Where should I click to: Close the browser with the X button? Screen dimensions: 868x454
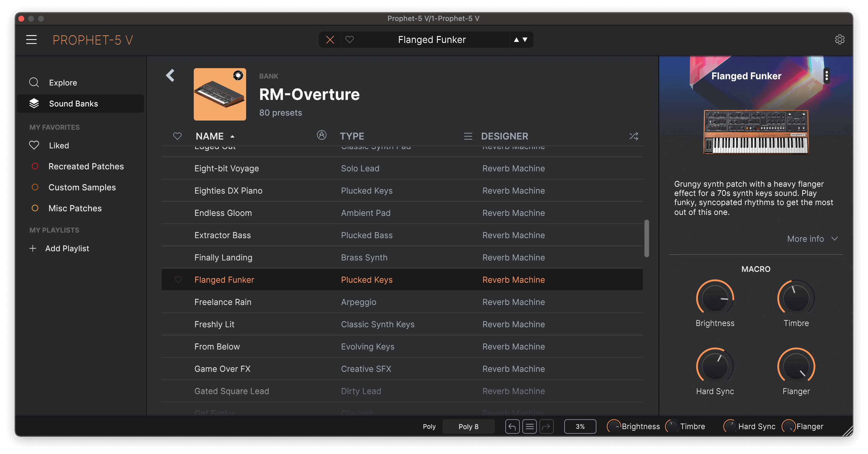coord(330,40)
